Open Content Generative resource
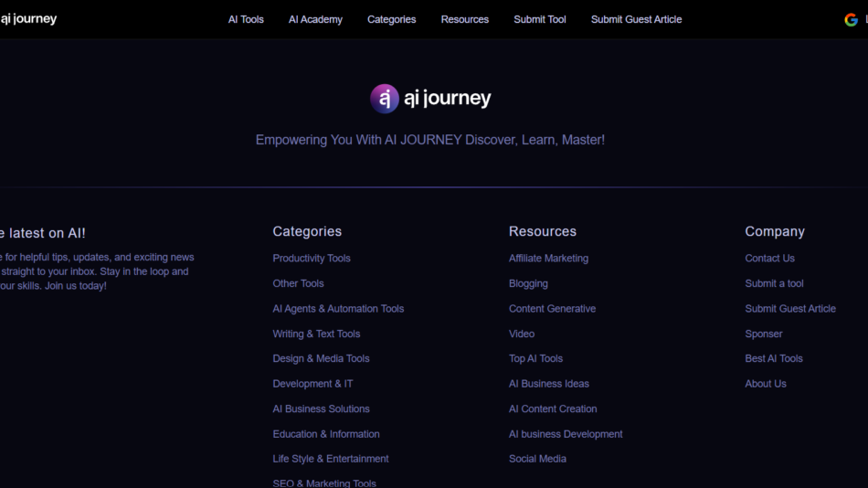Viewport: 868px width, 488px height. point(552,309)
